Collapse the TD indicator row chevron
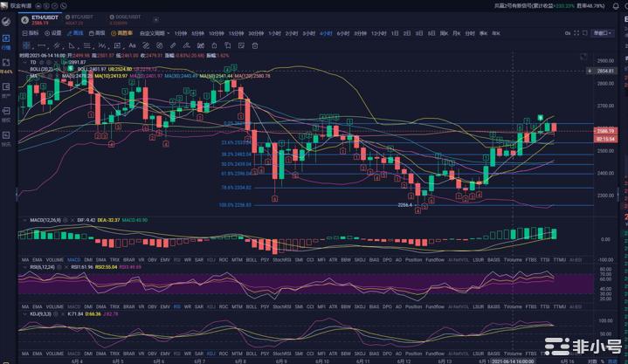 pyautogui.click(x=25, y=63)
